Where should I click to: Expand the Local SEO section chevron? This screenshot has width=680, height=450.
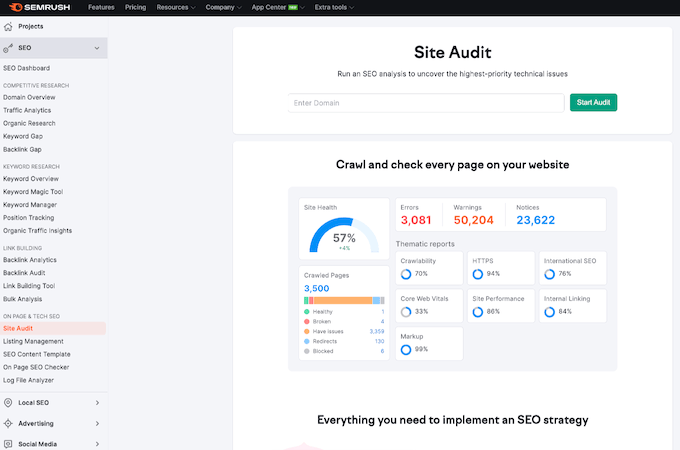tap(97, 403)
